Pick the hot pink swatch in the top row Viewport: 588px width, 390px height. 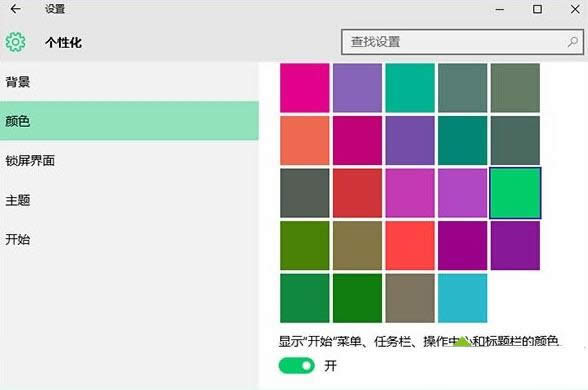coord(304,88)
